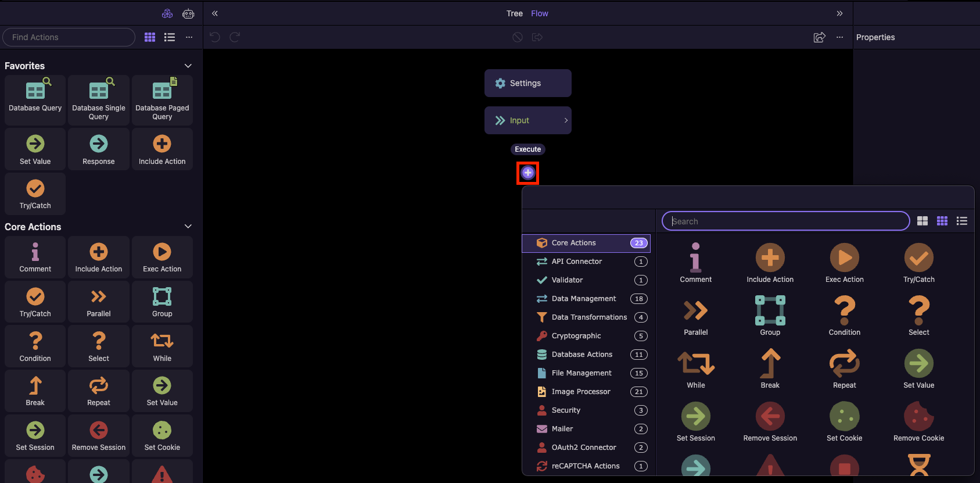
Task: Click the plus button under Execute
Action: point(527,173)
